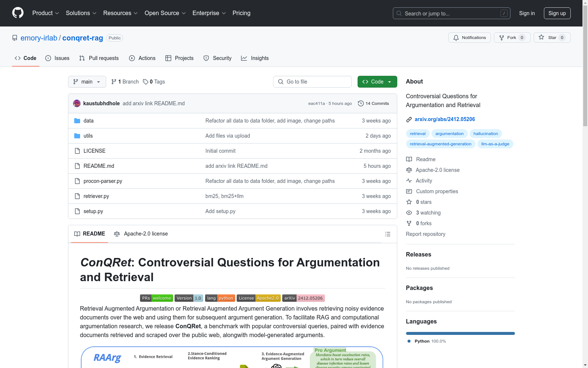Click the Sign in link

(527, 13)
